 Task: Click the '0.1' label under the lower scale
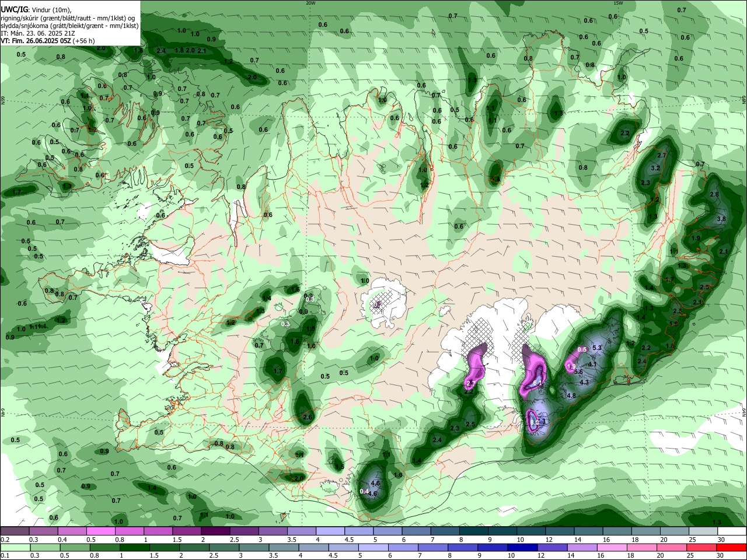click(x=5, y=556)
